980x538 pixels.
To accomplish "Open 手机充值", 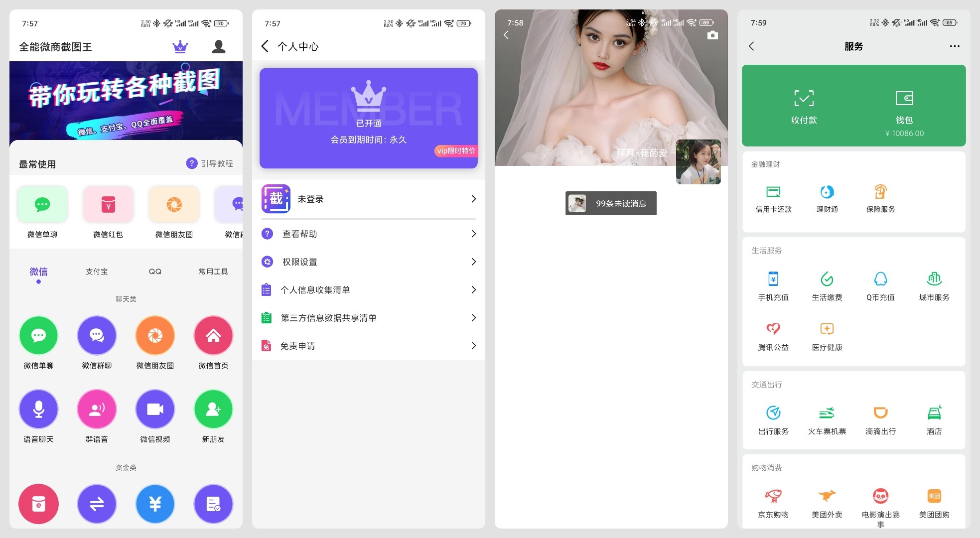I will pos(773,286).
